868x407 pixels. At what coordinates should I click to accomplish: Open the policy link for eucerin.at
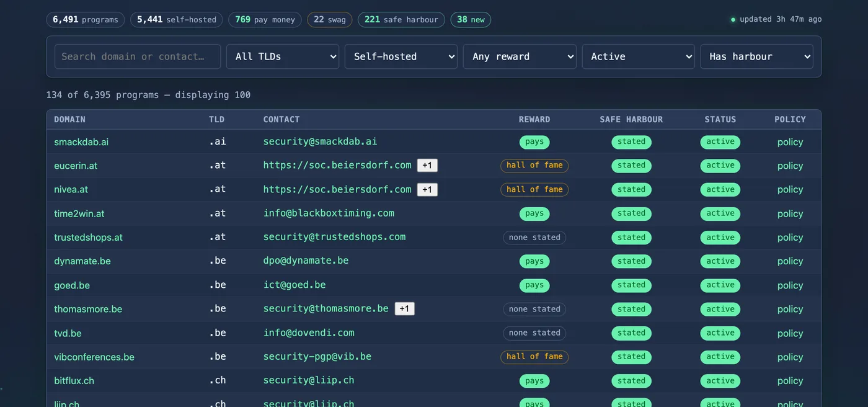(790, 166)
